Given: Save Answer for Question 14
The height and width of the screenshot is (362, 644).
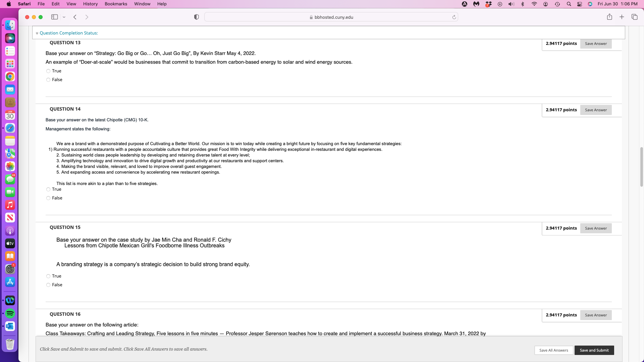Looking at the screenshot, I should point(596,110).
